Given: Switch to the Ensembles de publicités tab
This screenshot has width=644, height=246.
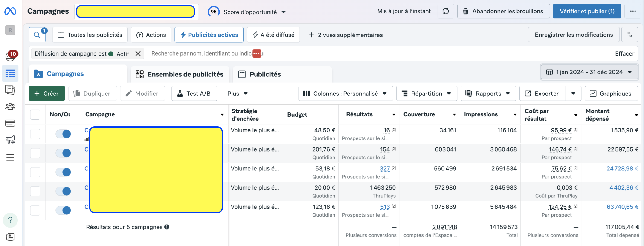Looking at the screenshot, I should click(x=180, y=74).
